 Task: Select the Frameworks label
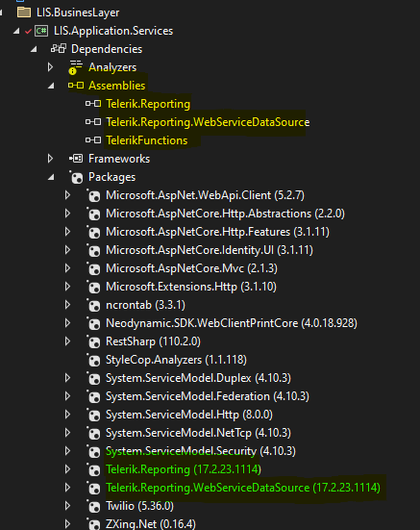tap(119, 159)
